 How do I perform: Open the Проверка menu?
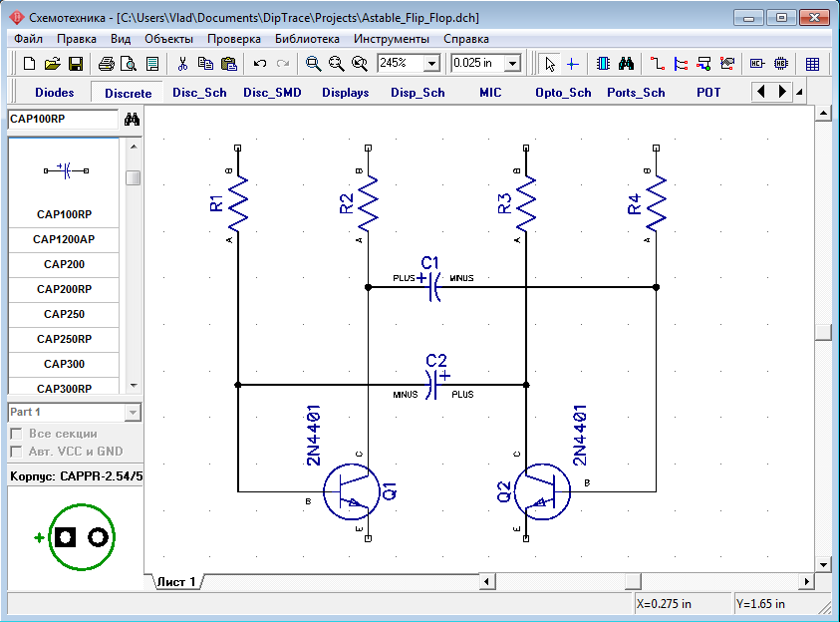(233, 39)
